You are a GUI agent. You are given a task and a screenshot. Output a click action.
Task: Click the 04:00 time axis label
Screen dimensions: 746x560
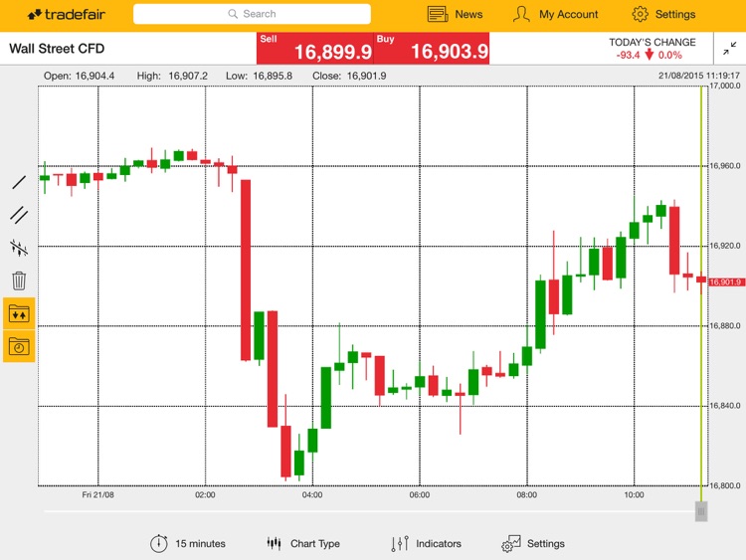pos(312,494)
